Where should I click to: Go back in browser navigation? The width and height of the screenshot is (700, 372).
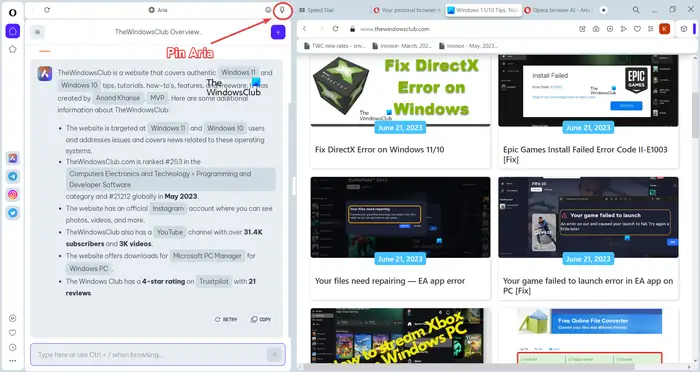click(x=305, y=29)
